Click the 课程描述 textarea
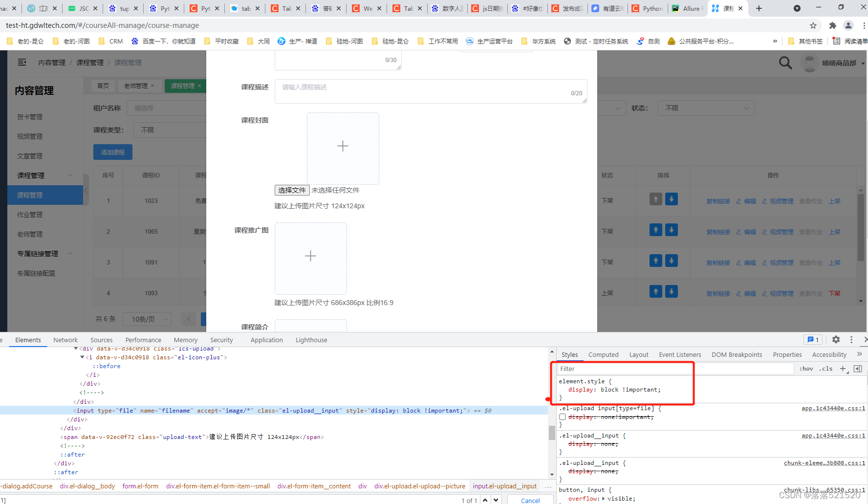Image resolution: width=868 pixels, height=504 pixels. [431, 91]
